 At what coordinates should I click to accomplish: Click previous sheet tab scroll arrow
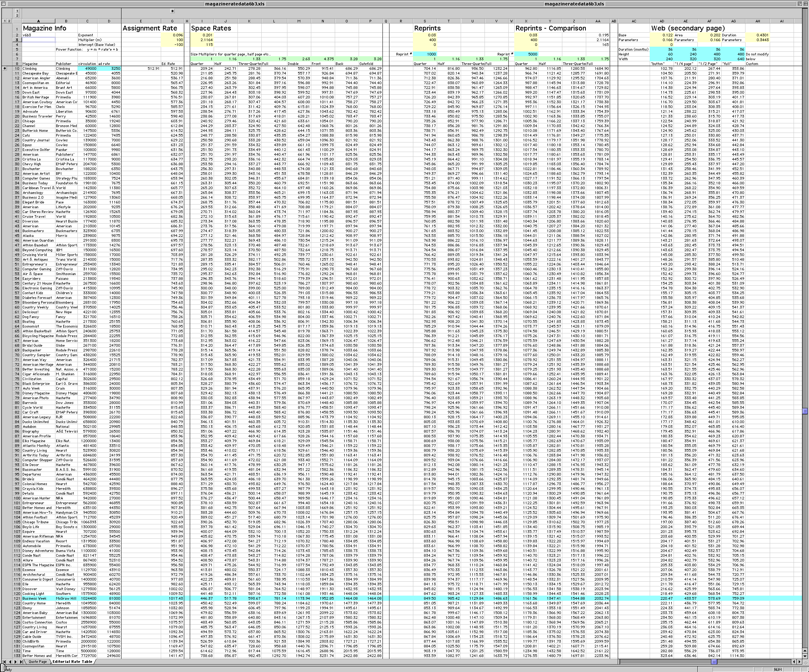[10, 662]
